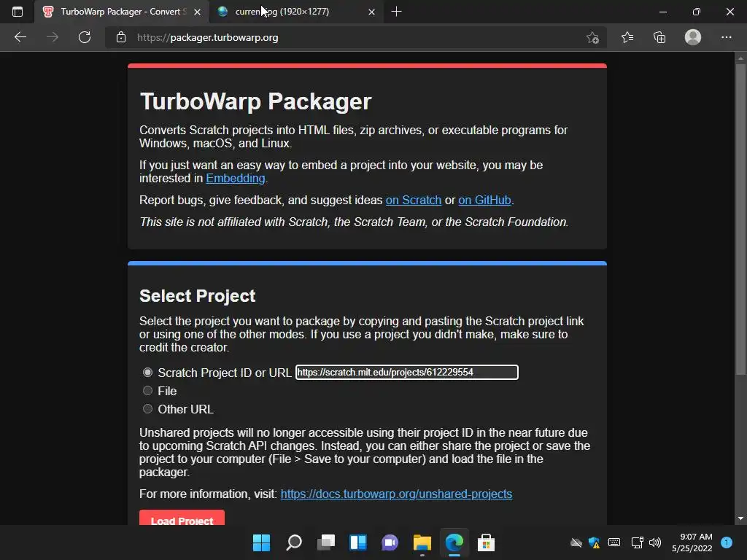
Task: Open File Explorer from the taskbar
Action: (x=422, y=542)
